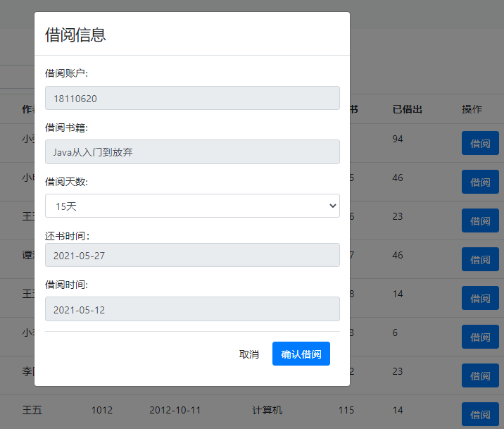
Task: Click the 借阅时间 label
Action: tap(66, 285)
